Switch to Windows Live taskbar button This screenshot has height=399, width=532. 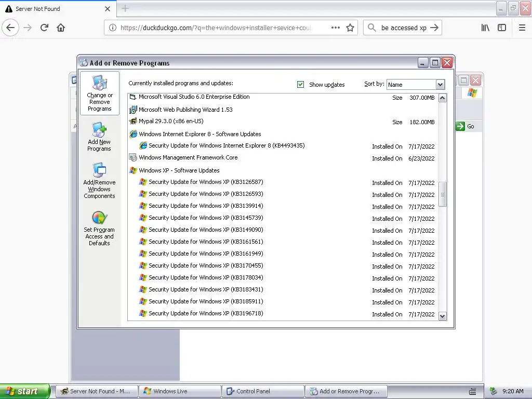180,391
